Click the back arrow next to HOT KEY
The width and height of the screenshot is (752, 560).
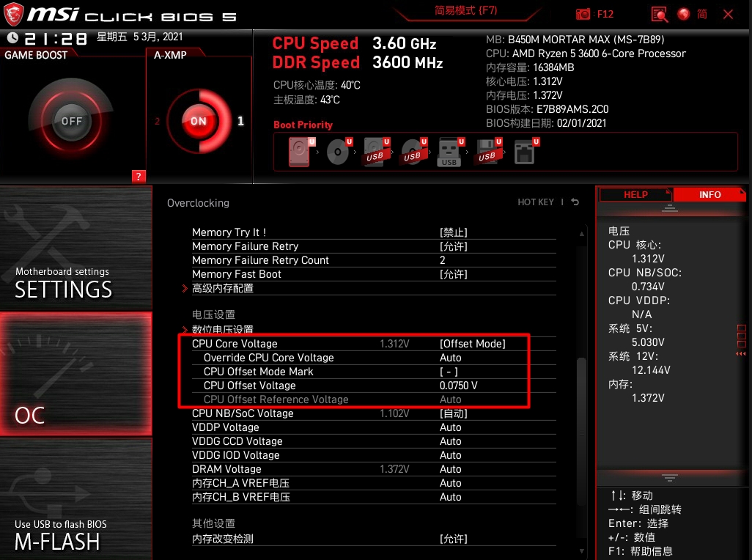coord(575,202)
